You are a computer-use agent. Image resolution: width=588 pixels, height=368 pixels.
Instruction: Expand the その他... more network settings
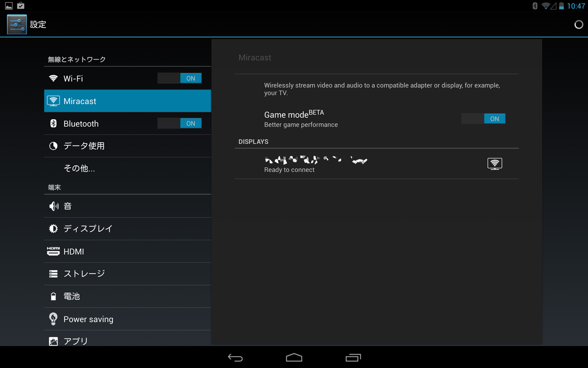point(79,168)
